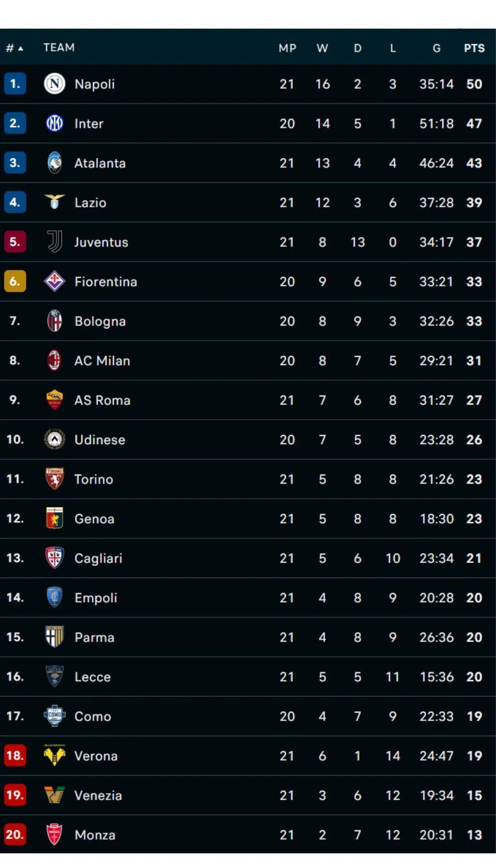Click the Napoli club crest

point(54,84)
